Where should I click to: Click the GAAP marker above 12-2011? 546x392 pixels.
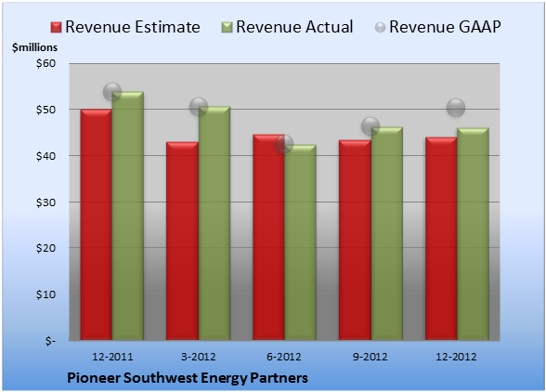(x=112, y=92)
